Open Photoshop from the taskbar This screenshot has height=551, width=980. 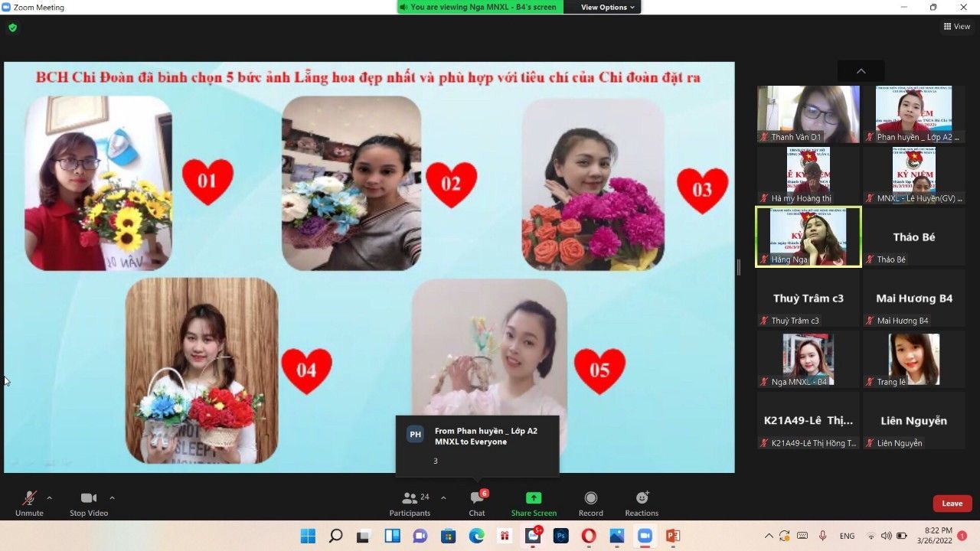point(560,536)
